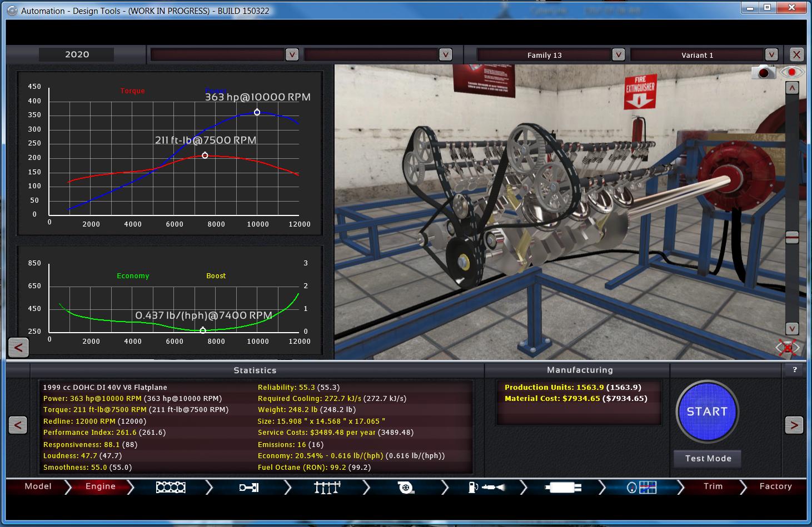The image size is (812, 527).
Task: Toggle the crossed-out eye hide icon
Action: click(x=788, y=348)
